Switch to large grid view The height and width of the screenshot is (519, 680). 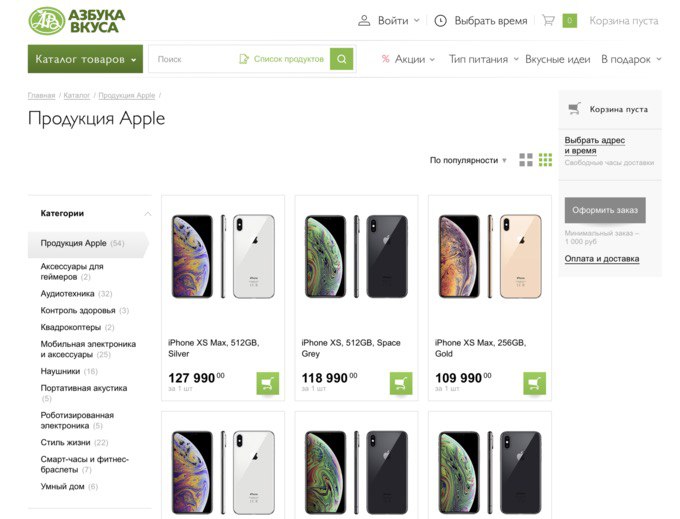526,160
